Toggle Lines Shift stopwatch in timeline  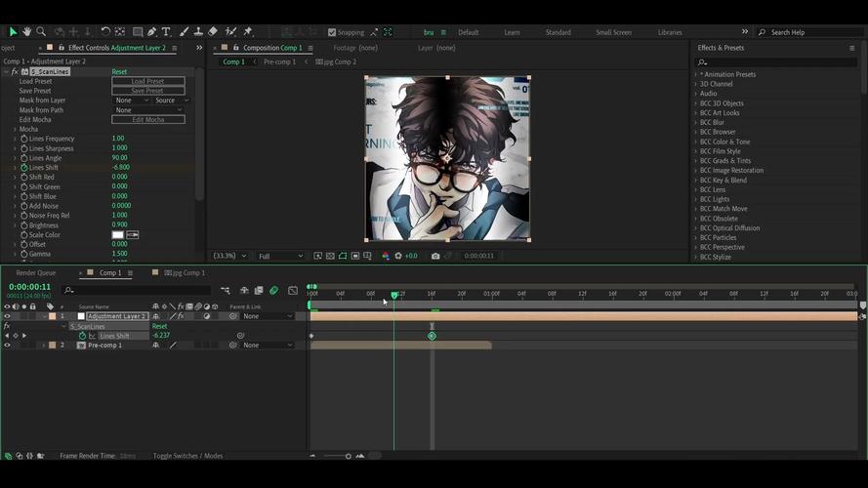[82, 336]
